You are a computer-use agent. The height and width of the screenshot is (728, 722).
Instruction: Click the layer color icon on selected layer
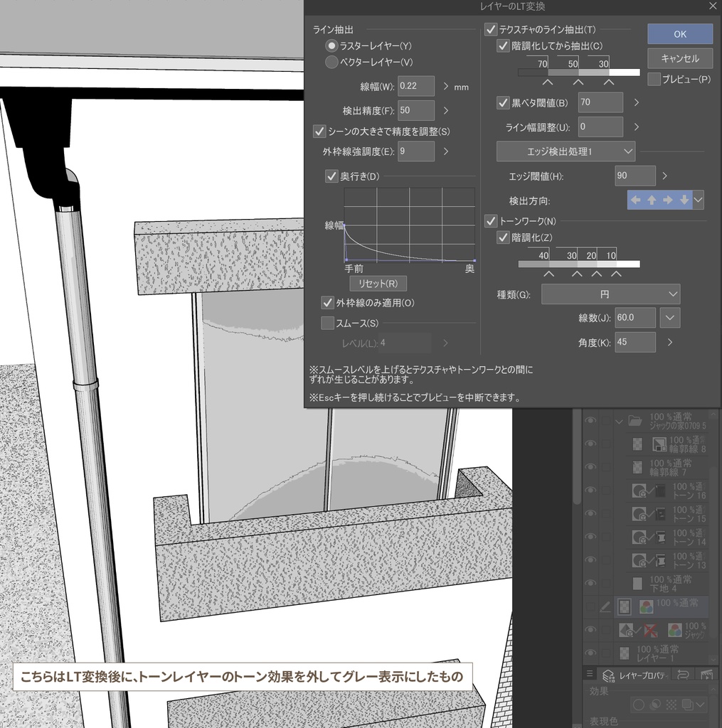(x=646, y=607)
